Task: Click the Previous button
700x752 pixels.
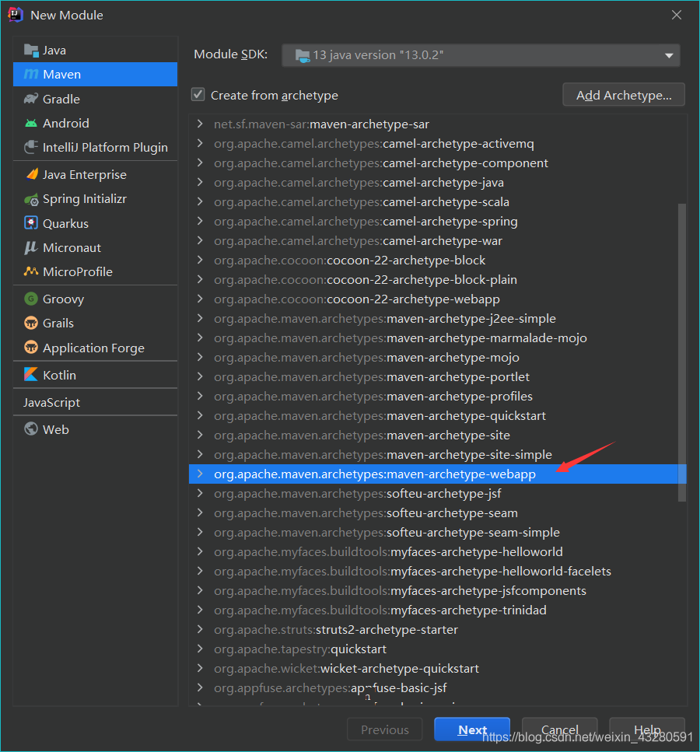Action: (x=385, y=729)
